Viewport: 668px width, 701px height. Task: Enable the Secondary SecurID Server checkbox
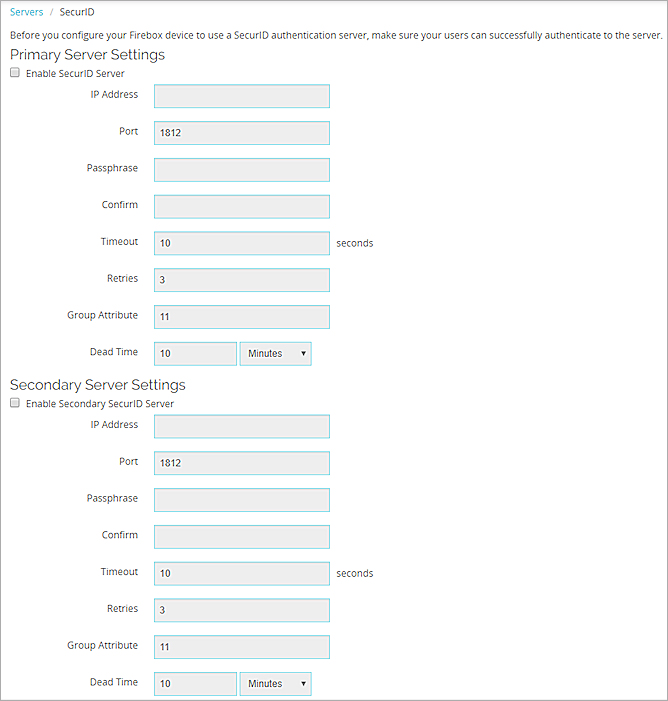(x=15, y=404)
